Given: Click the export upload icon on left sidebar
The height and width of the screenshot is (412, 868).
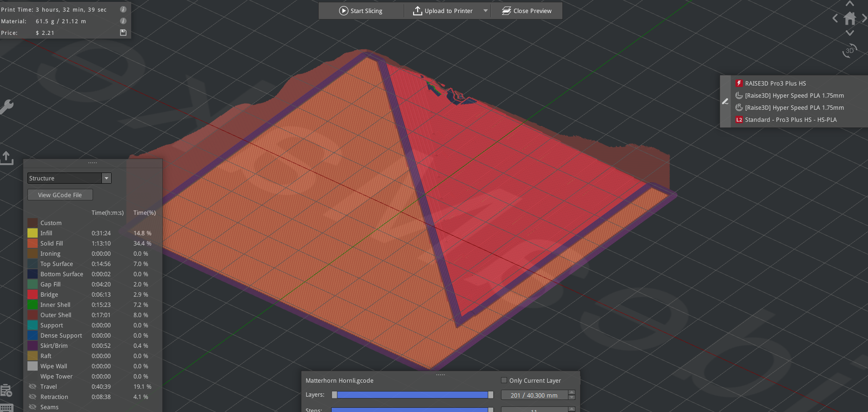Looking at the screenshot, I should [7, 158].
